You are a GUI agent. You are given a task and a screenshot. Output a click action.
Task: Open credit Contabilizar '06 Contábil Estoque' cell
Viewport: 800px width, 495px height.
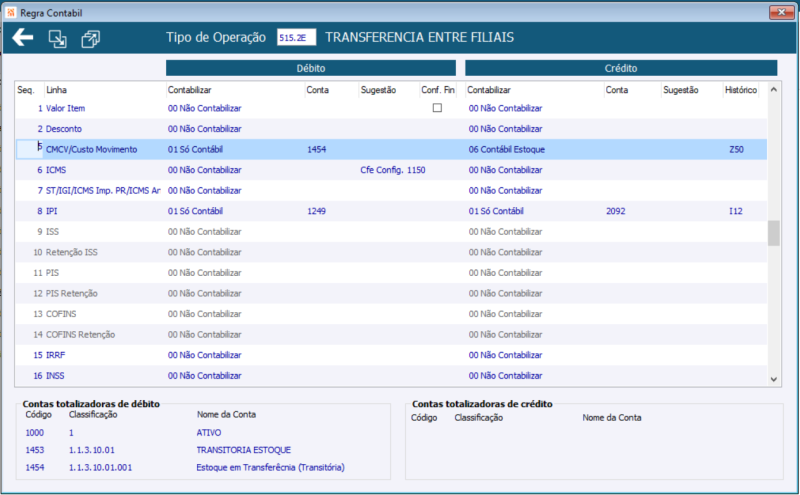[x=535, y=150]
